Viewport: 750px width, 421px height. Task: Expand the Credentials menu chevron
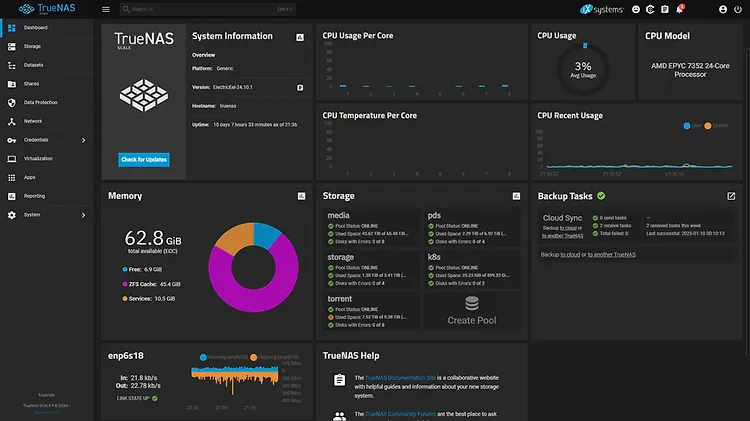tap(83, 140)
